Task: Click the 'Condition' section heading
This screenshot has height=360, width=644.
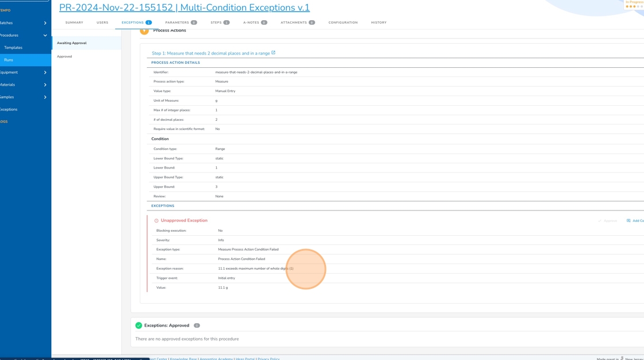Action: 160,139
